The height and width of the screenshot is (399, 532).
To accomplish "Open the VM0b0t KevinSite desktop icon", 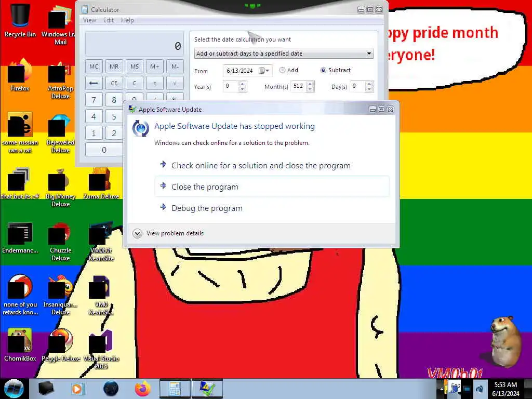I will (x=101, y=242).
